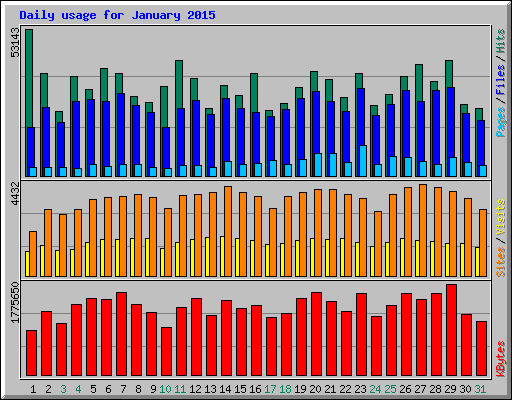Click the red KBytes bar for day 10
The width and height of the screenshot is (512, 400).
click(x=166, y=351)
